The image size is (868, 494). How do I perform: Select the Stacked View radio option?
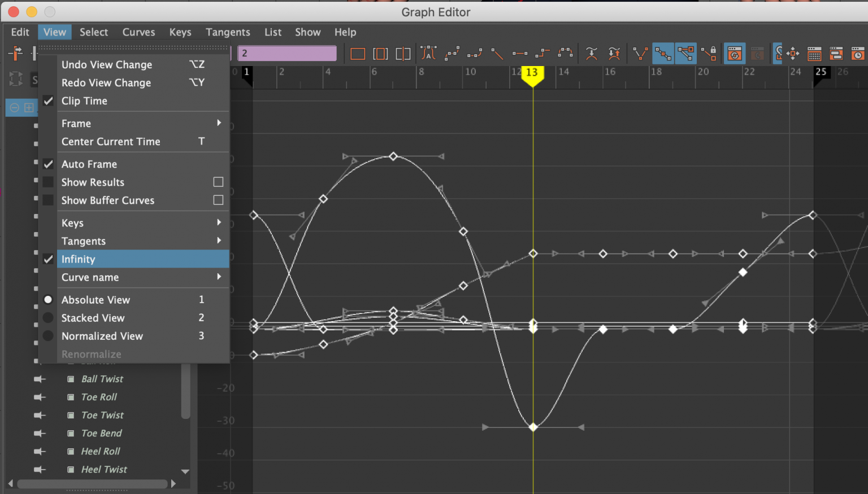[48, 318]
